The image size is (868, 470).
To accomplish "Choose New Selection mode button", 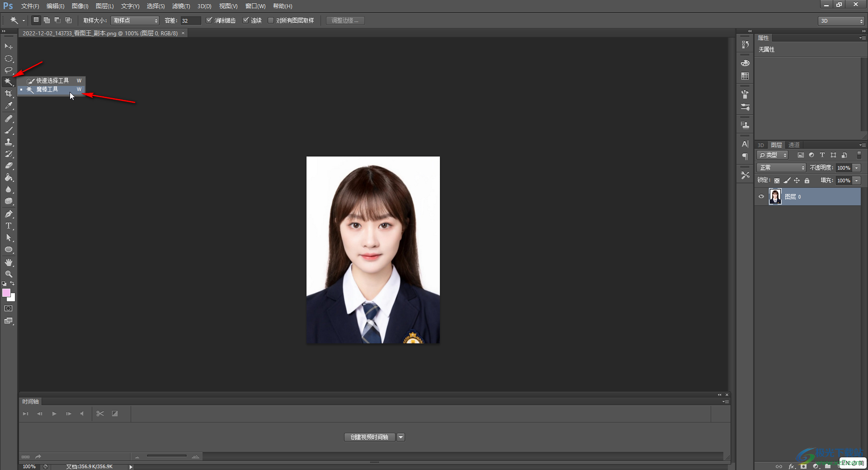I will coord(36,20).
